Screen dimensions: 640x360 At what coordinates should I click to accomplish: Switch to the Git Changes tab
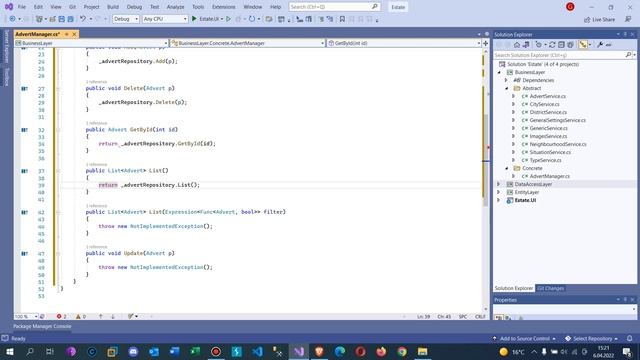point(550,288)
